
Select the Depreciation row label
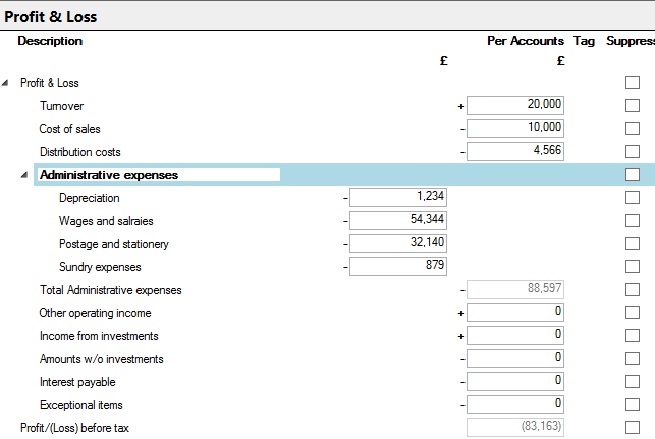[89, 198]
